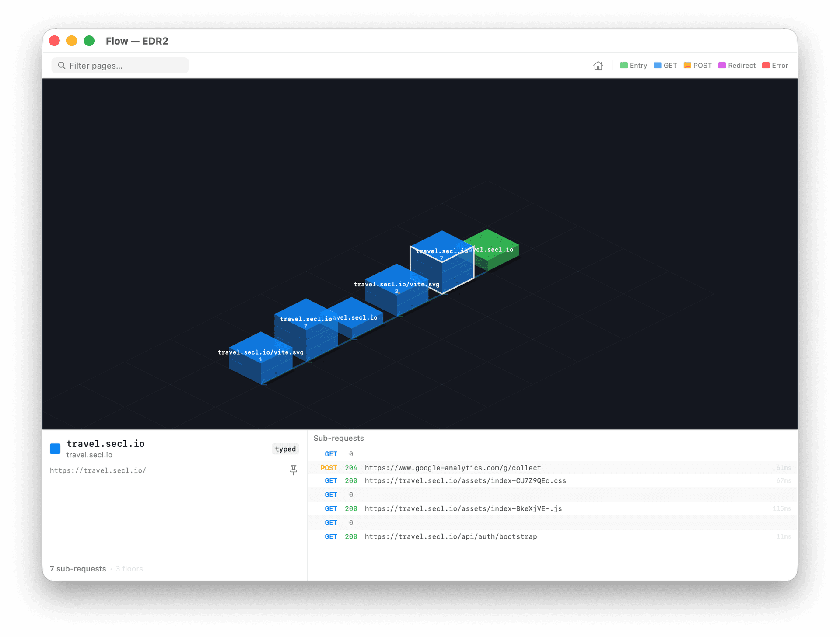Toggle the Error legend filter
The image size is (840, 637).
coord(775,66)
